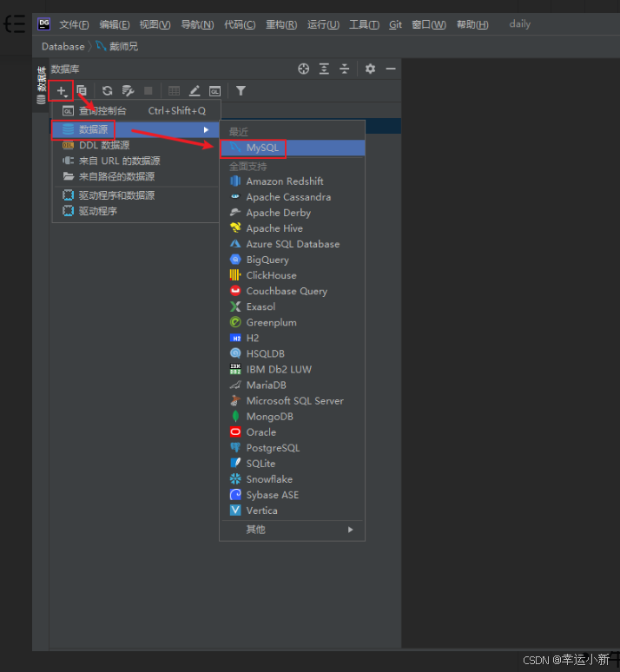Choose MySQL from recent data sources
This screenshot has width=620, height=672.
pyautogui.click(x=293, y=148)
